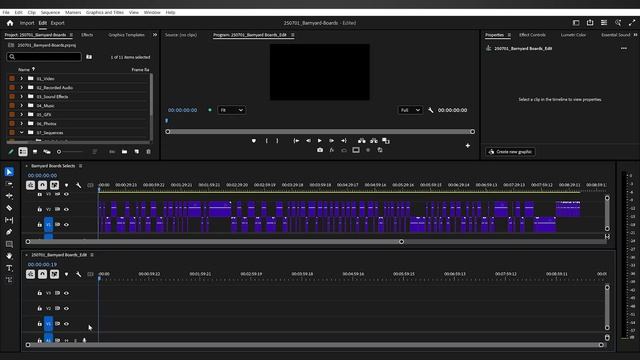Screen dimensions: 640x360
Task: Expand the 04_Music bin
Action: (x=22, y=106)
